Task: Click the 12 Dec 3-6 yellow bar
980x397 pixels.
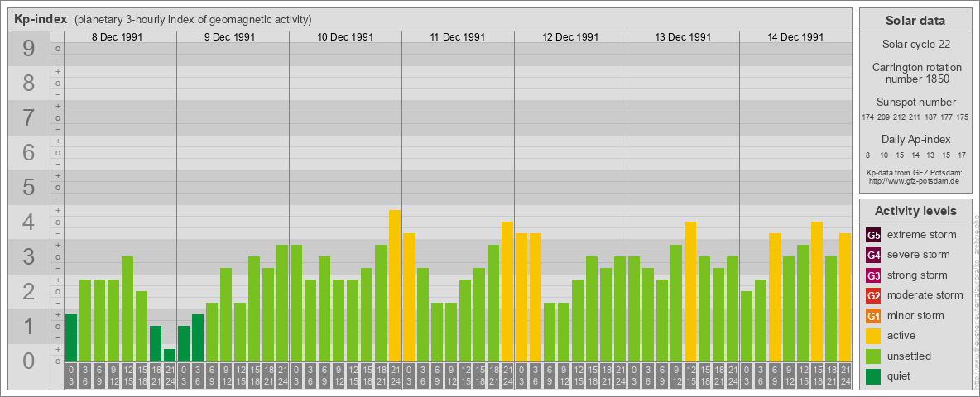Action: [536, 297]
